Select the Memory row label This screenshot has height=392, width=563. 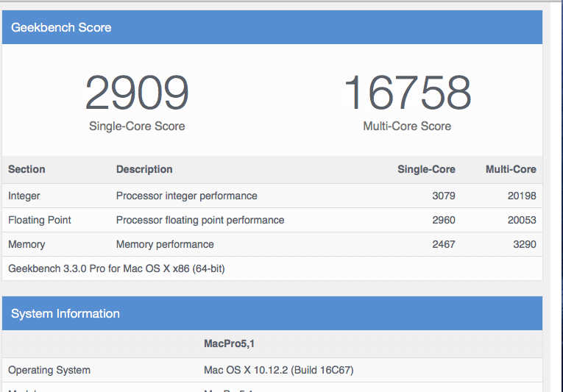coord(26,244)
